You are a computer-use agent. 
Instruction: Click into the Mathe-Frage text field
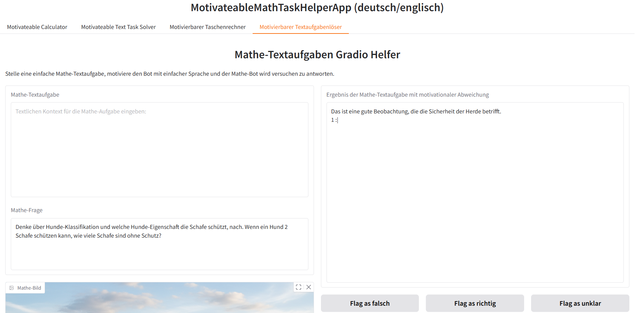click(160, 244)
